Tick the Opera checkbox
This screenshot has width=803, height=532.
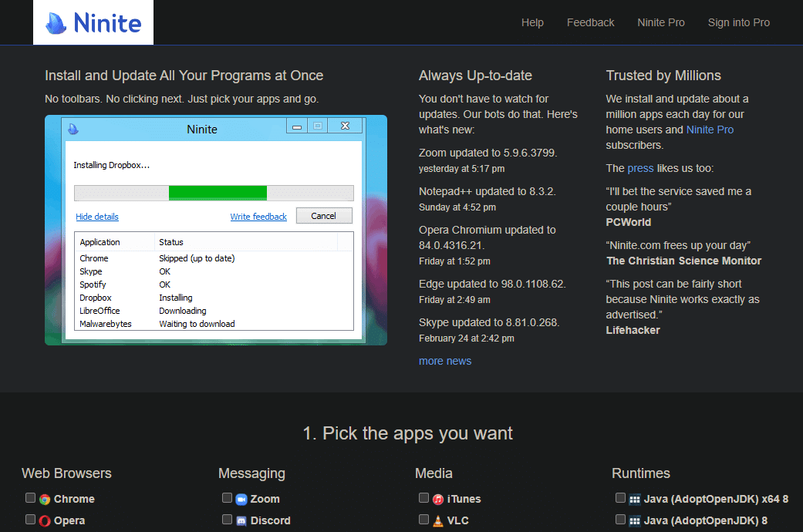point(30,519)
